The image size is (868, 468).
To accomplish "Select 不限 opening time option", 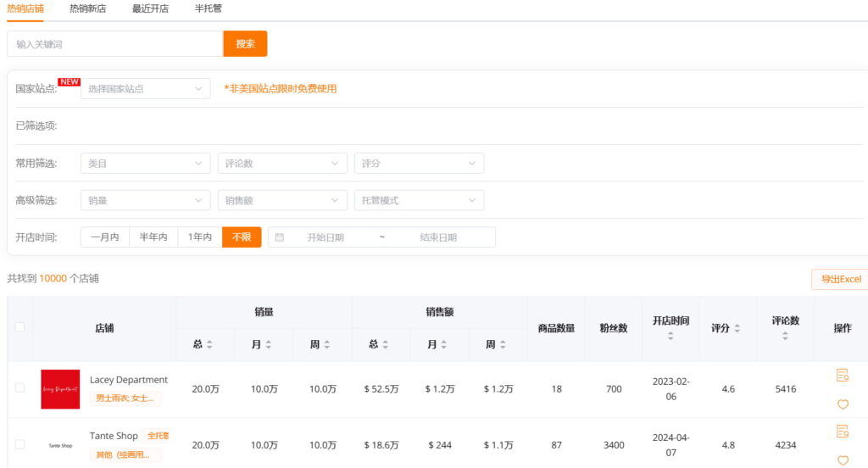I will click(242, 237).
